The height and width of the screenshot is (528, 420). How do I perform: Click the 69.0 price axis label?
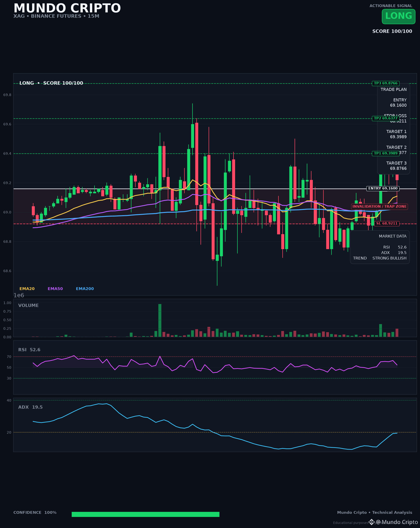coord(7,212)
